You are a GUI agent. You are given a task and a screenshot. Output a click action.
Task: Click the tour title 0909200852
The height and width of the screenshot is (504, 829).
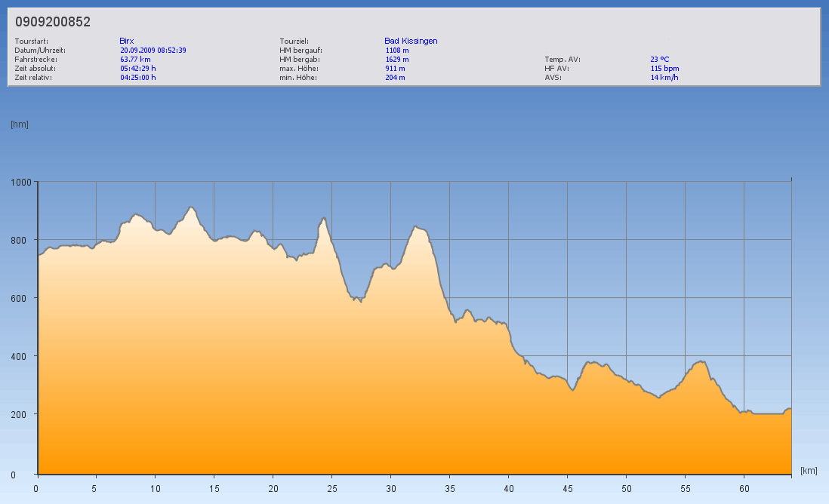tap(53, 22)
